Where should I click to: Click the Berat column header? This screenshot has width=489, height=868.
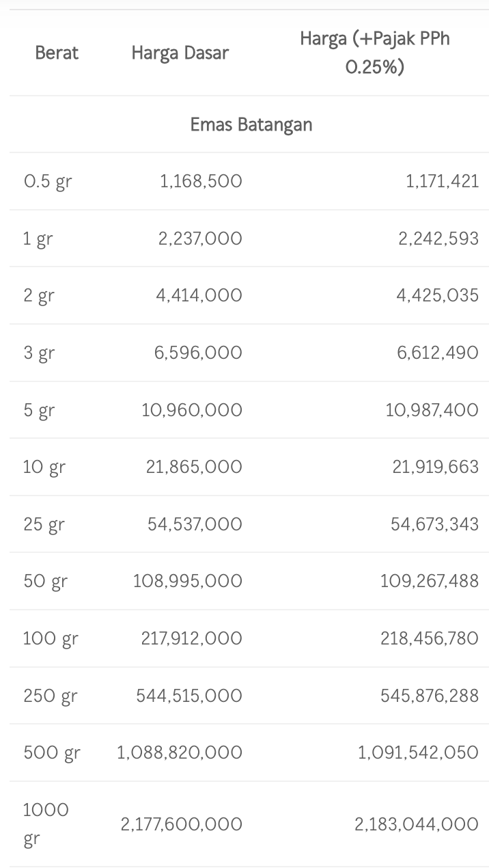coord(57,53)
